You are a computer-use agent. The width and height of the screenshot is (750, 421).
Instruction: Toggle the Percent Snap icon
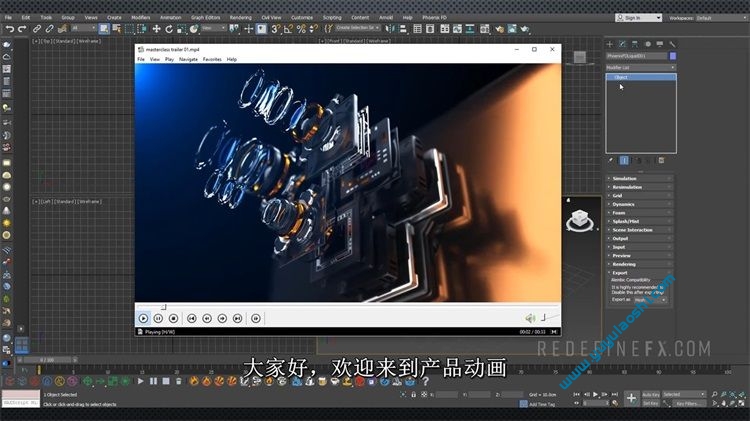click(x=301, y=29)
